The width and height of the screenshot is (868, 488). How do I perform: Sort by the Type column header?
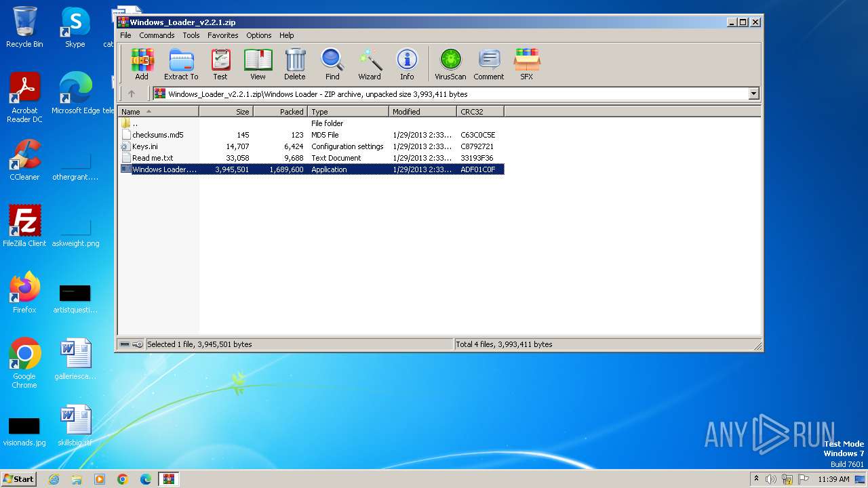348,112
